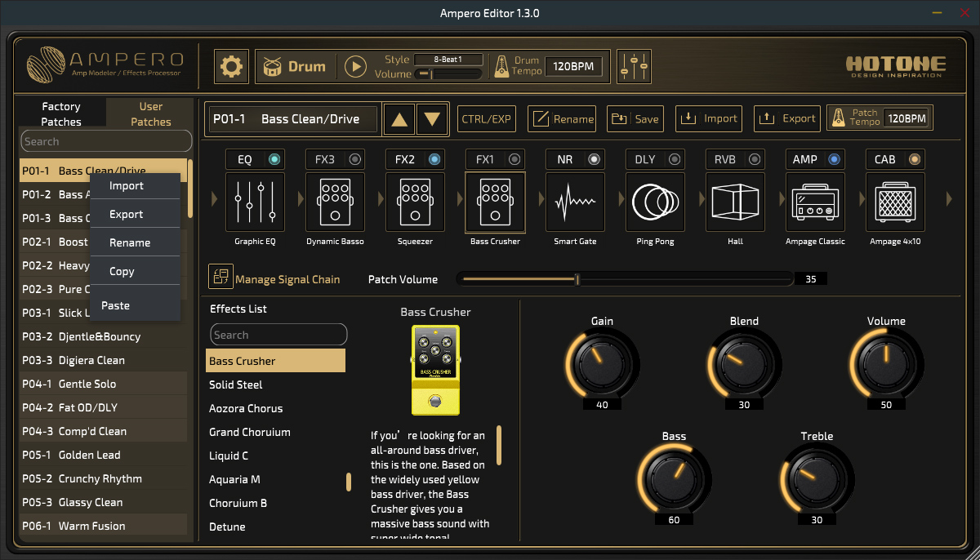Click the Gain knob
Image resolution: width=980 pixels, height=560 pixels.
[x=602, y=363]
